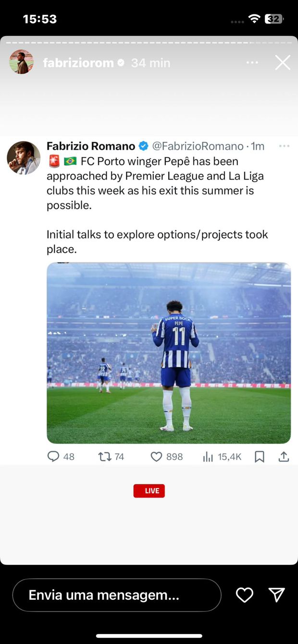Image resolution: width=298 pixels, height=644 pixels.
Task: Toggle bookmark on the tweet
Action: click(x=259, y=457)
